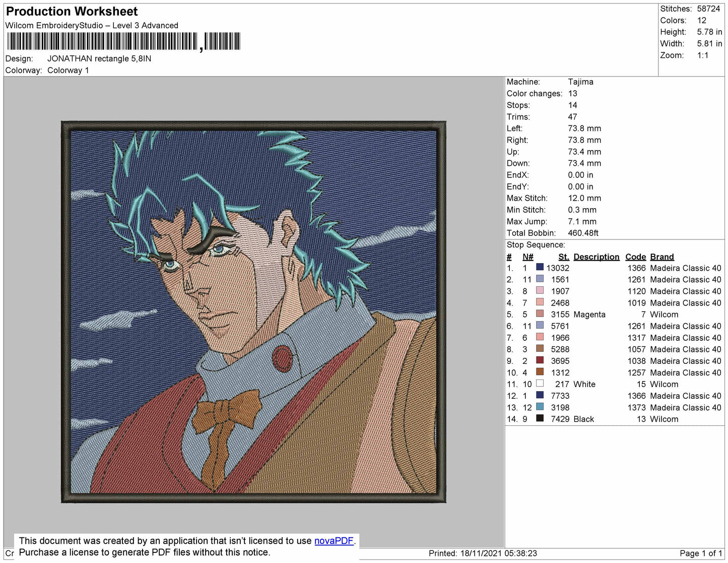Select the Up value 73.4 mm
The height and width of the screenshot is (563, 728).
[x=584, y=151]
